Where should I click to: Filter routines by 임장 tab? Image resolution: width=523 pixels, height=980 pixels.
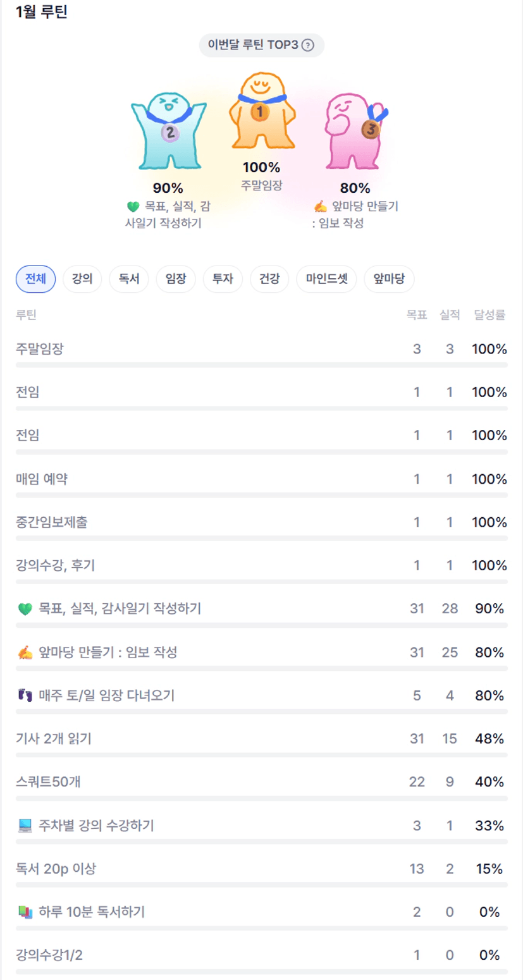click(x=176, y=279)
